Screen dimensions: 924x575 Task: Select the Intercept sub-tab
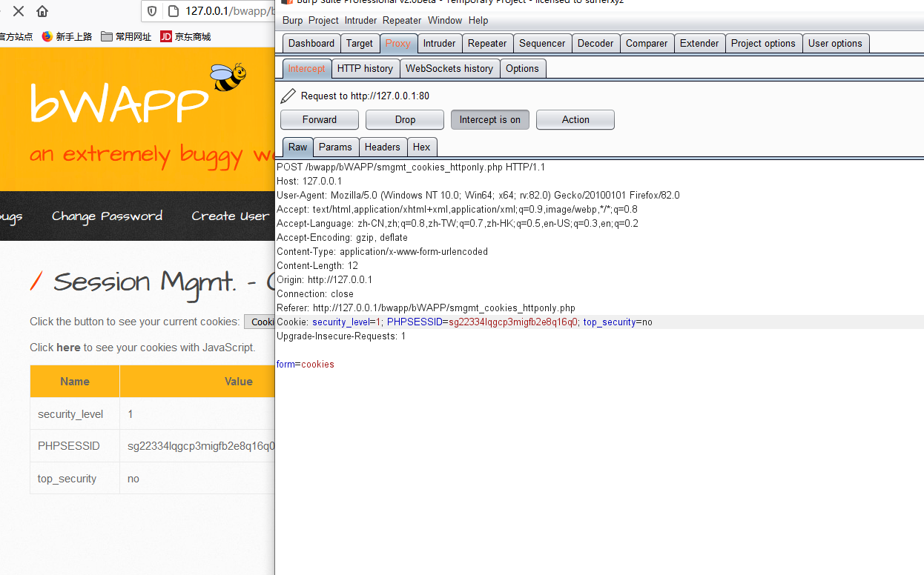tap(307, 68)
